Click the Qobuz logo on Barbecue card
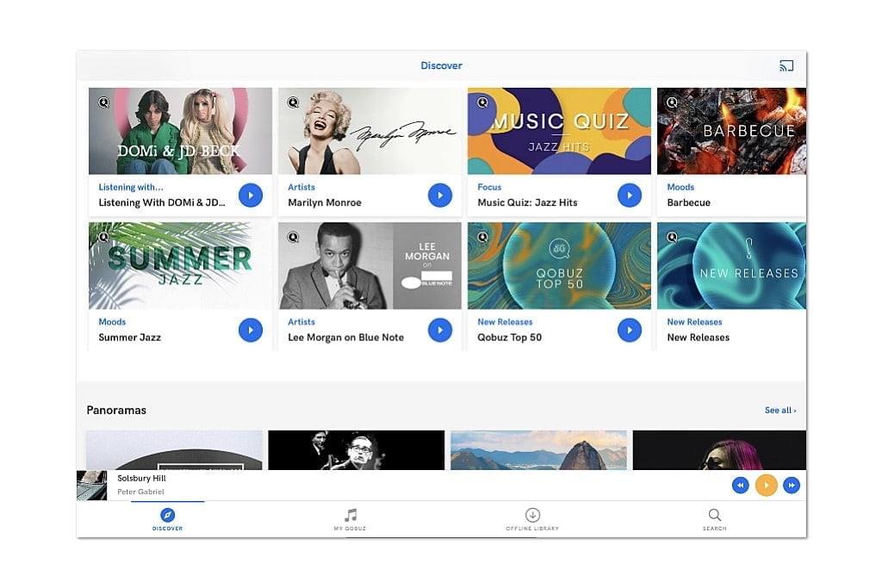This screenshot has height=588, width=882. 672,102
